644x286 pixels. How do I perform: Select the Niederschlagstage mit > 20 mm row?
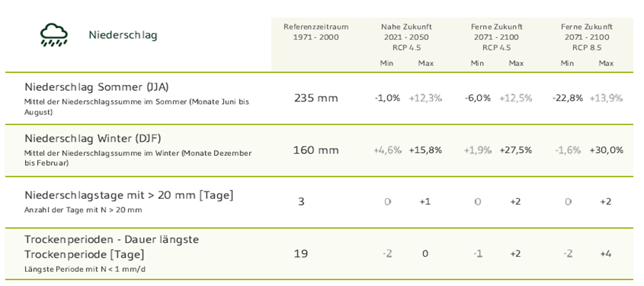(129, 195)
